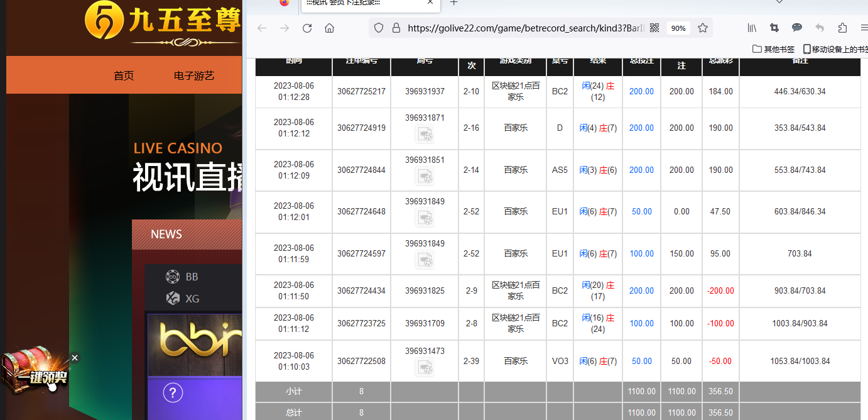Start the screenshot crop tool
868x420 pixels.
click(x=774, y=28)
